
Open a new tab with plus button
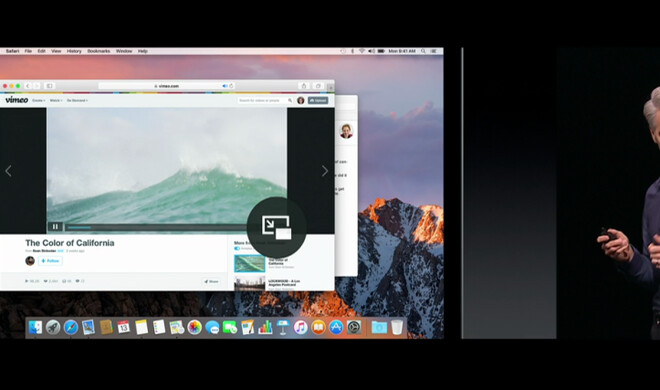point(331,87)
